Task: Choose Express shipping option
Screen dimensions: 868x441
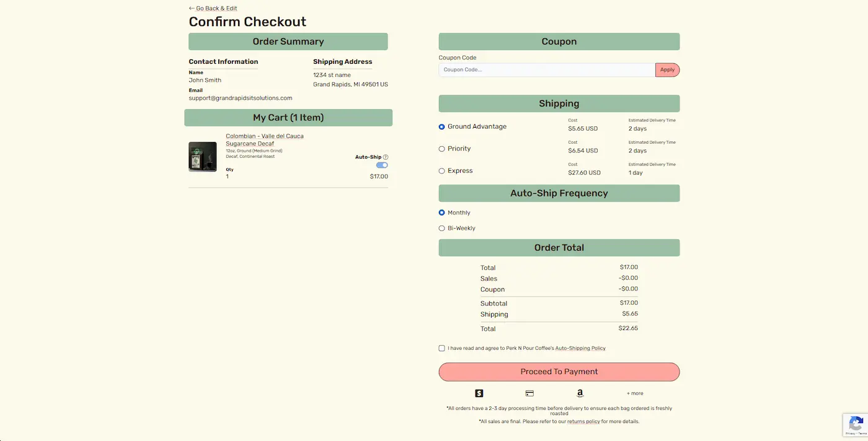Action: click(x=442, y=171)
